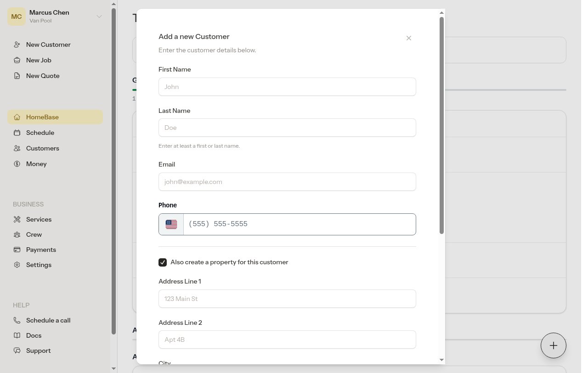Click the New Quote document icon

(17, 76)
